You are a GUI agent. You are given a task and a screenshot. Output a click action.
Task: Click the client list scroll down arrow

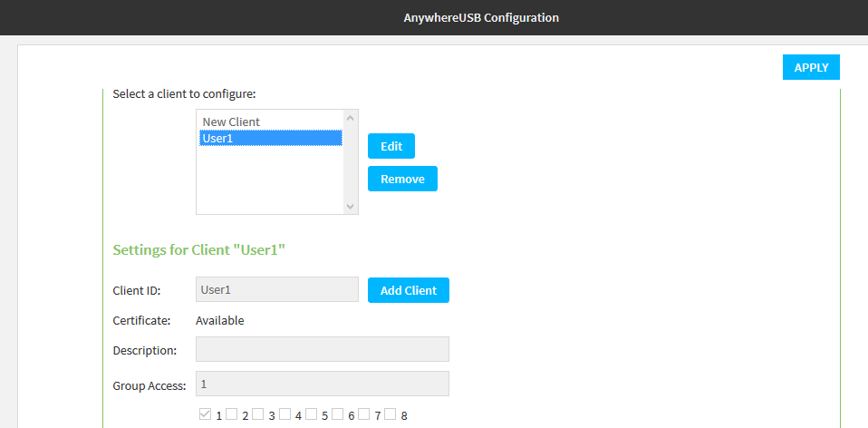(x=350, y=206)
